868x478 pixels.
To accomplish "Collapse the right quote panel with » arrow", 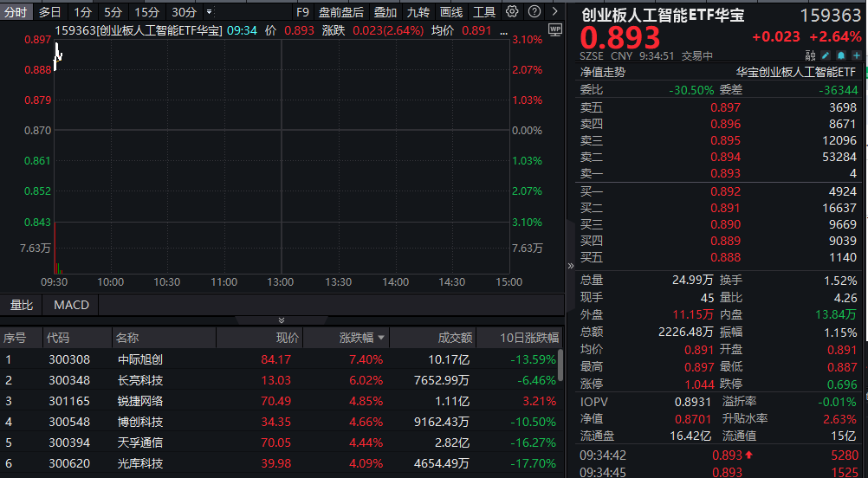I will [x=570, y=266].
